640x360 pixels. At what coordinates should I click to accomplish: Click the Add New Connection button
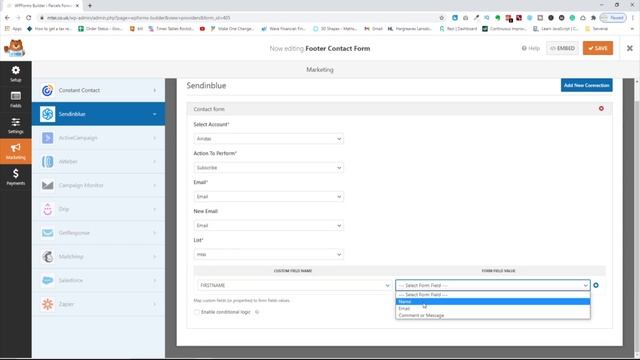587,85
